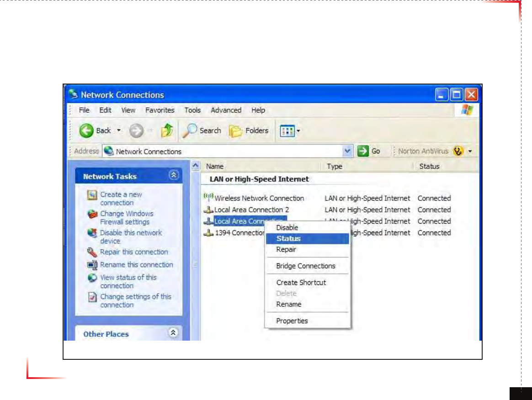The width and height of the screenshot is (532, 400).
Task: Click the Windows flag logo icon
Action: point(467,110)
